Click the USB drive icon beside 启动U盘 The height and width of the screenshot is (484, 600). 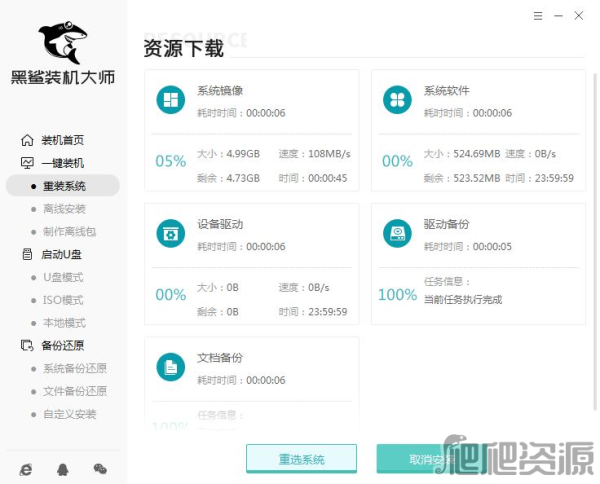pyautogui.click(x=27, y=254)
